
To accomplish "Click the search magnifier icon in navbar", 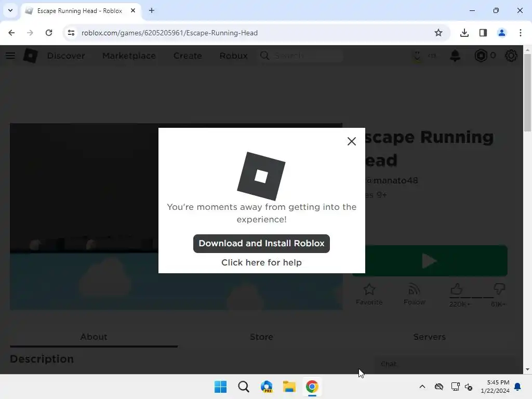I will [x=264, y=56].
